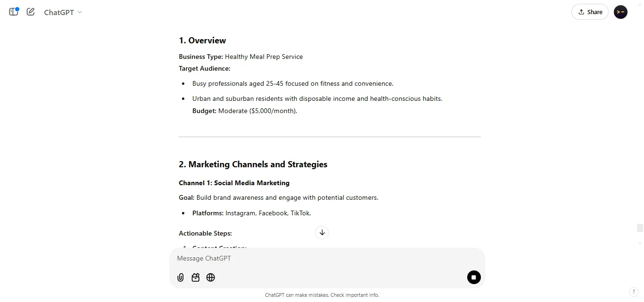Open the ChatGPT model selector dropdown
Image resolution: width=644 pixels, height=302 pixels.
(x=63, y=12)
